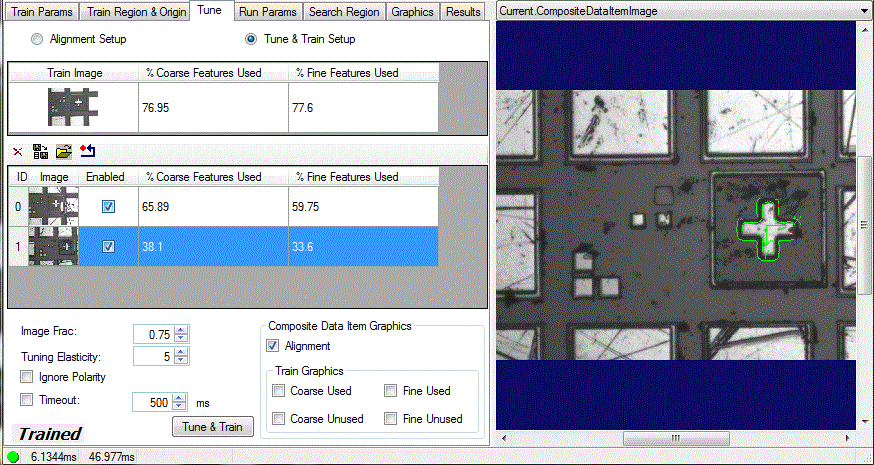The height and width of the screenshot is (465, 874).
Task: Increase Tuning Elasticity with up arrow
Action: [x=181, y=352]
